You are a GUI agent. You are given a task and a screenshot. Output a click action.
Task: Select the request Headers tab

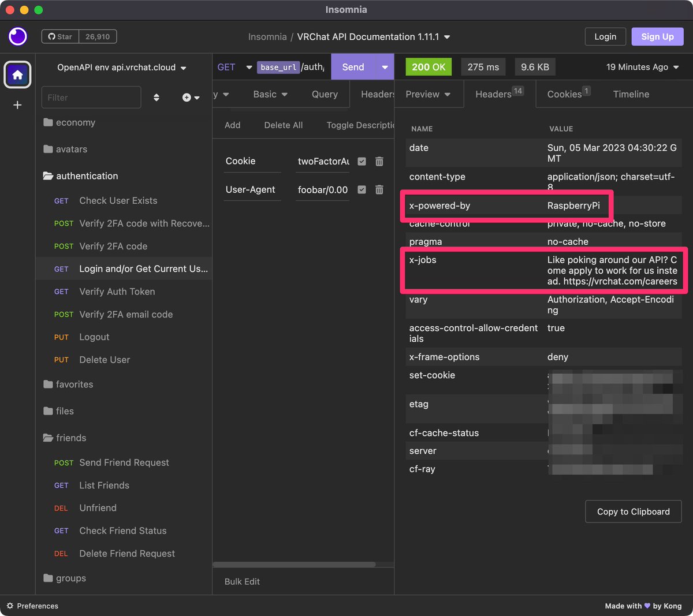(377, 94)
